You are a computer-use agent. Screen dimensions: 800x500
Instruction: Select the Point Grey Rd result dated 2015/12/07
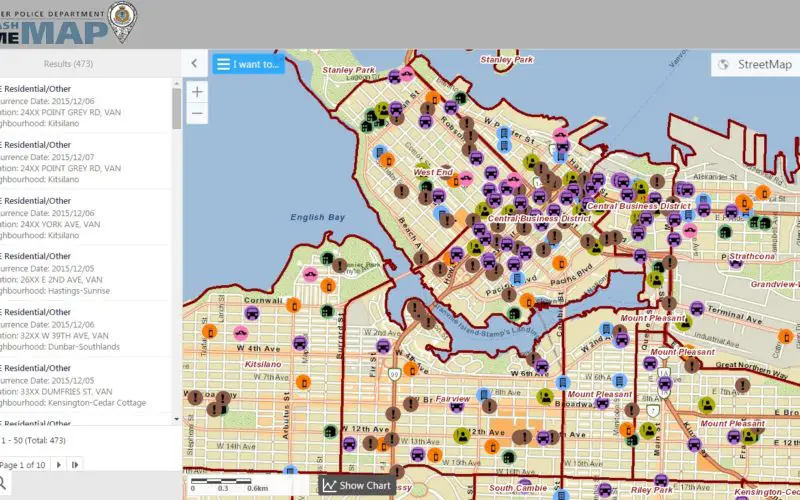[84, 162]
